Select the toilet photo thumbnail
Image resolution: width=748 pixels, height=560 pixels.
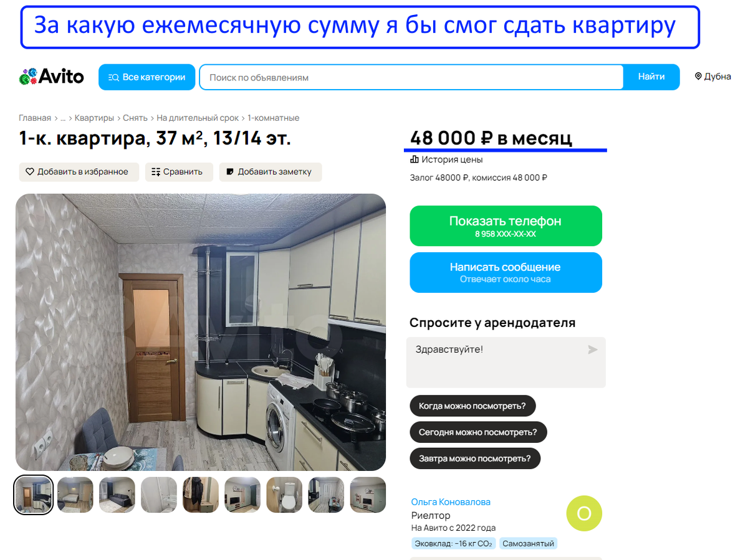[284, 495]
